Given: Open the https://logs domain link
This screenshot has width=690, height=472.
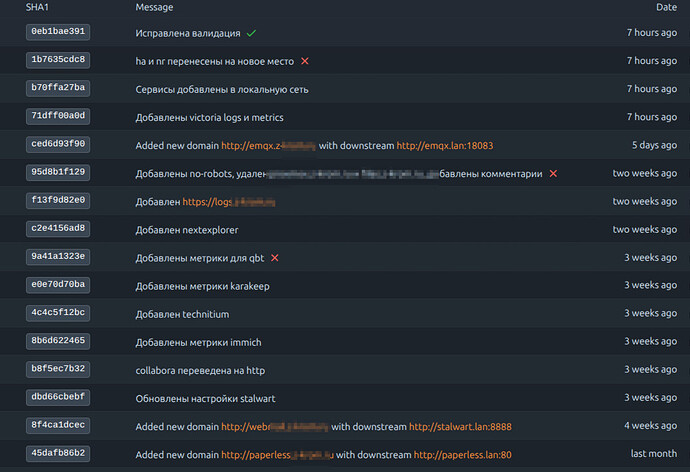Looking at the screenshot, I should click(x=229, y=201).
